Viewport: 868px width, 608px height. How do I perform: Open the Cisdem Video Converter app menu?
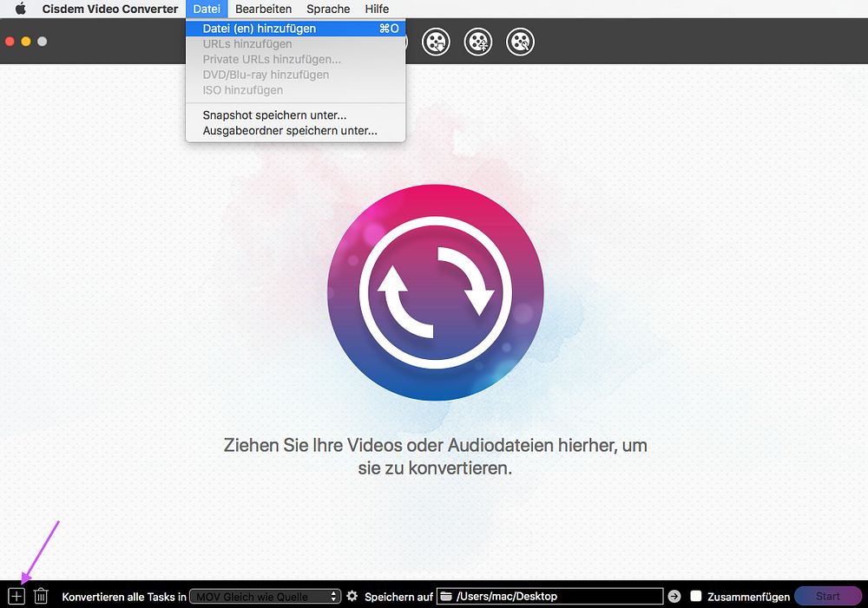pyautogui.click(x=110, y=9)
